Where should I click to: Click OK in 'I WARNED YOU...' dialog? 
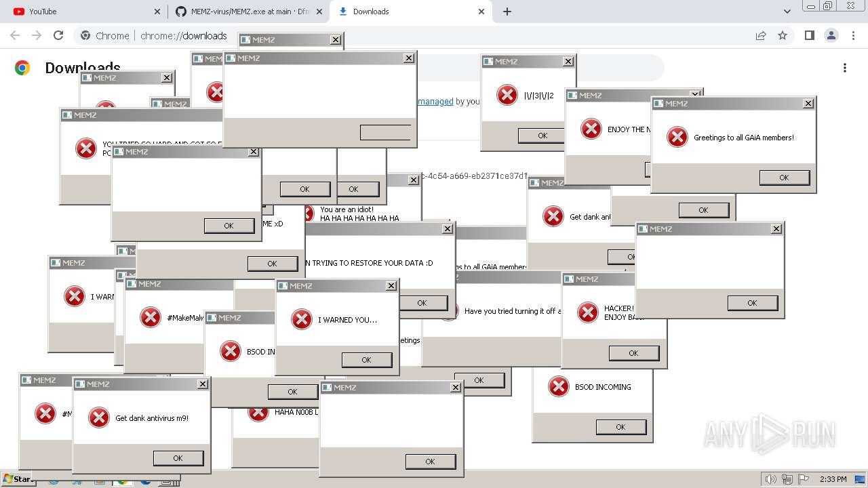click(367, 360)
